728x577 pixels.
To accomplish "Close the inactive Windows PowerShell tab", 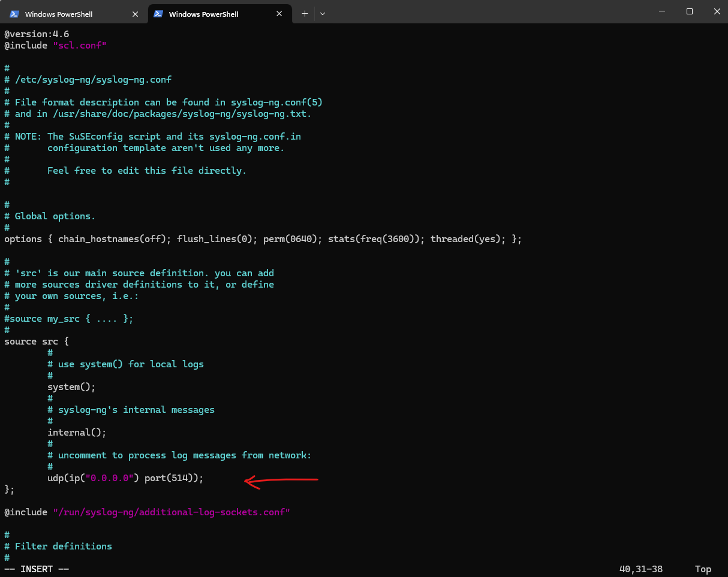I will click(x=135, y=14).
